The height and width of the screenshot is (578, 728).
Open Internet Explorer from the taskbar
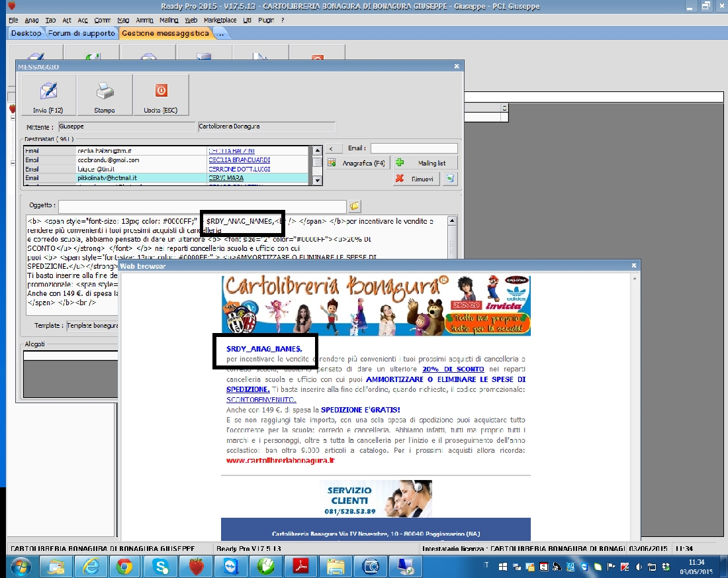pyautogui.click(x=91, y=566)
